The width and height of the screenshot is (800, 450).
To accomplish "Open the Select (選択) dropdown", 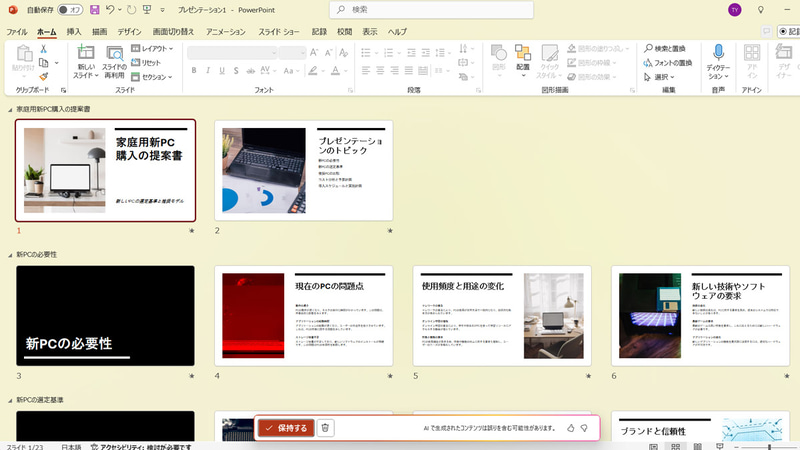I will coord(659,77).
